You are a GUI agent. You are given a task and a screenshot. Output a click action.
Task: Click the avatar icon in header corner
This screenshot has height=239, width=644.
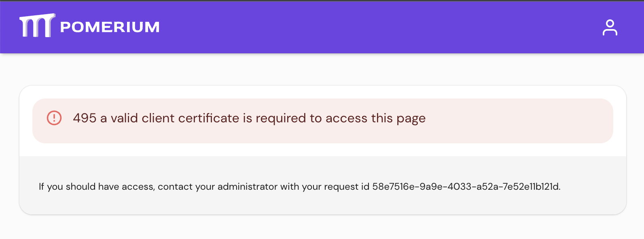click(x=610, y=27)
